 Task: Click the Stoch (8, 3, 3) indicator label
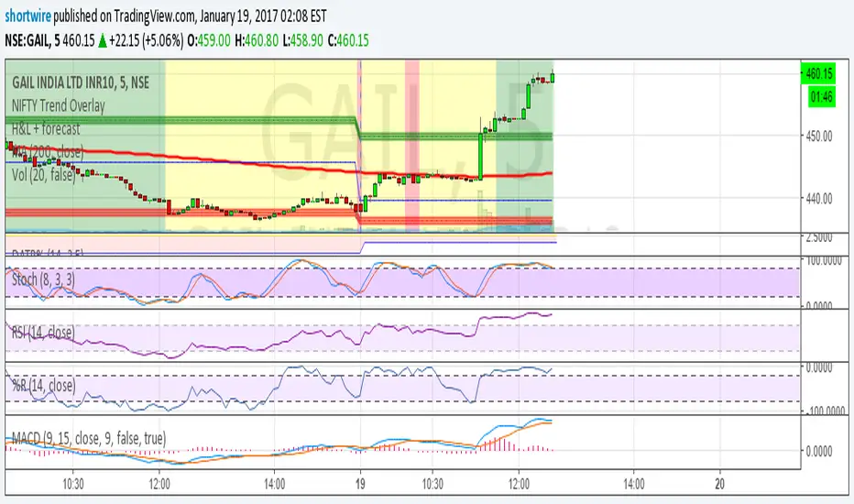(44, 280)
